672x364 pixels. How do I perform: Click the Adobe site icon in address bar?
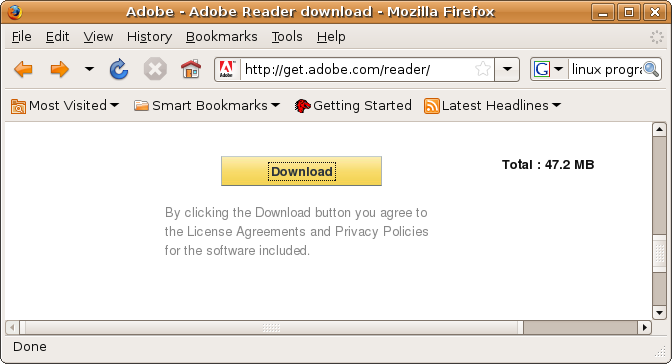(x=226, y=69)
